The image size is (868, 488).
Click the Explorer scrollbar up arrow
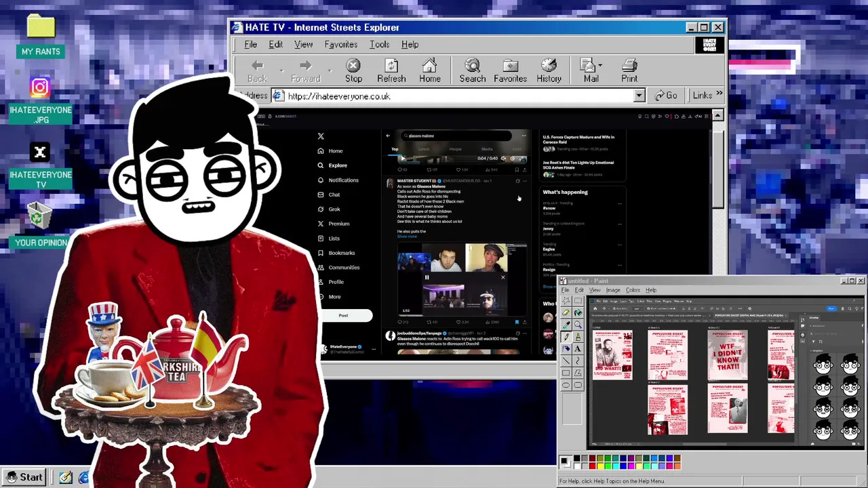pyautogui.click(x=717, y=116)
